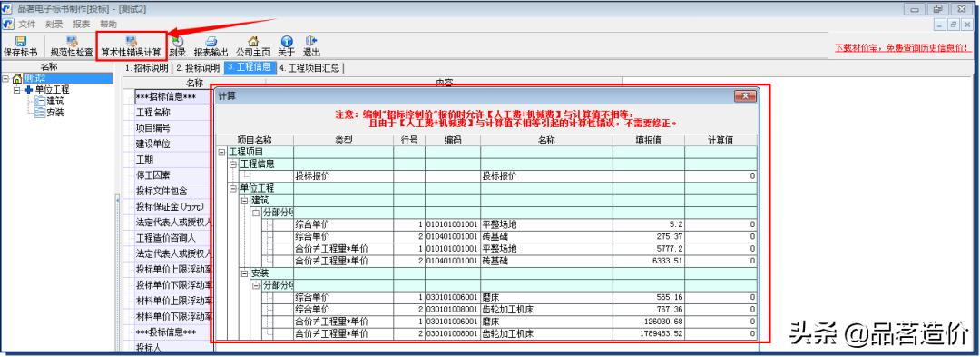Click the 退出 exit icon
Image resolution: width=980 pixels, height=357 pixels.
click(311, 41)
